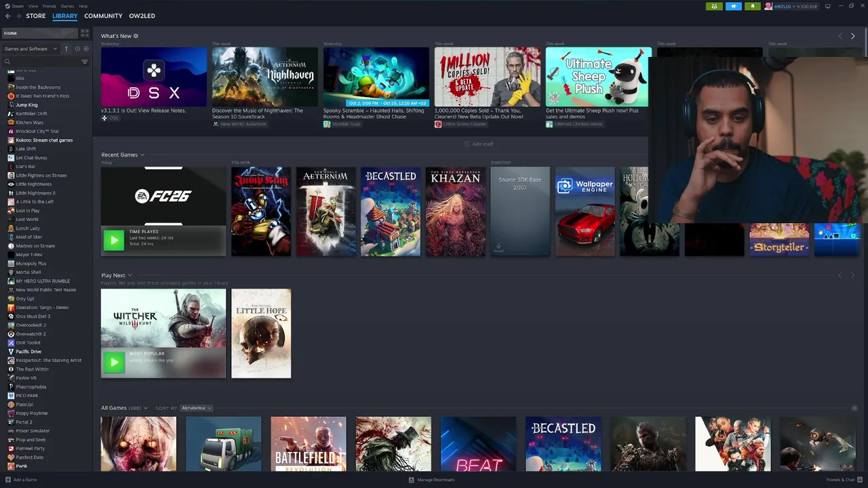Click Friends & Chat button
The height and width of the screenshot is (488, 868).
click(x=843, y=480)
